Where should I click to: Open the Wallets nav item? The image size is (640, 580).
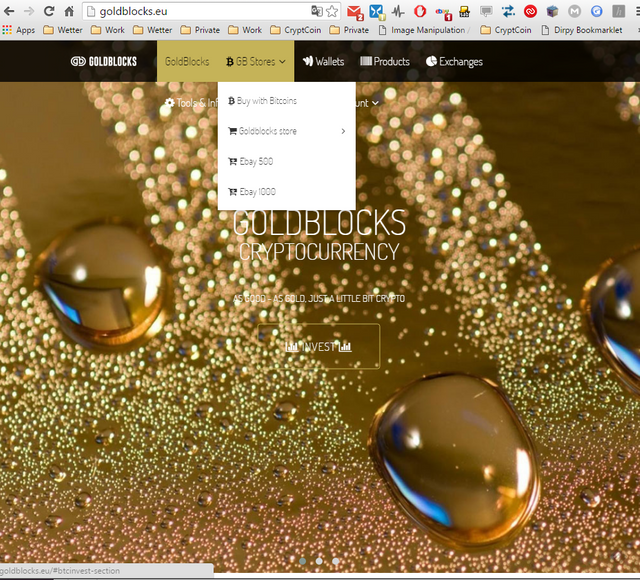tap(323, 62)
